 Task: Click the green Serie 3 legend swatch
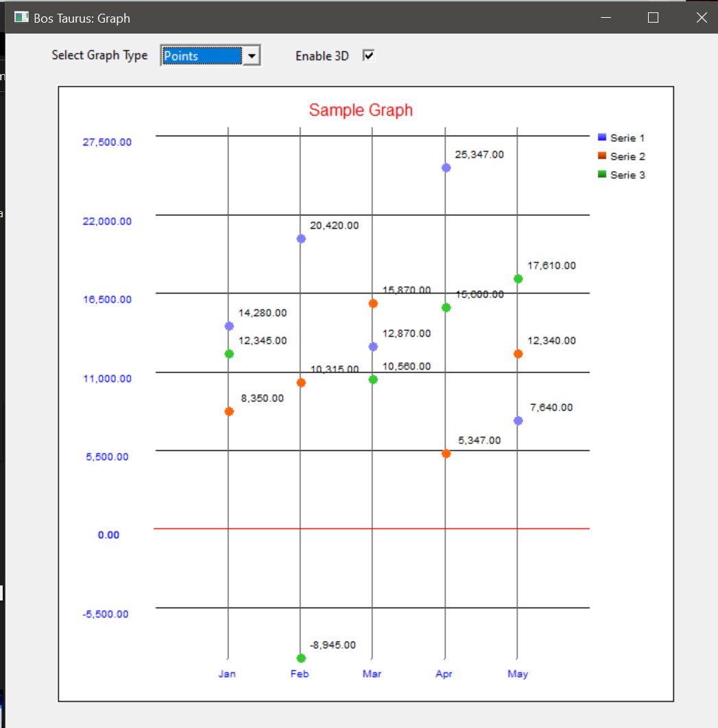tap(602, 175)
